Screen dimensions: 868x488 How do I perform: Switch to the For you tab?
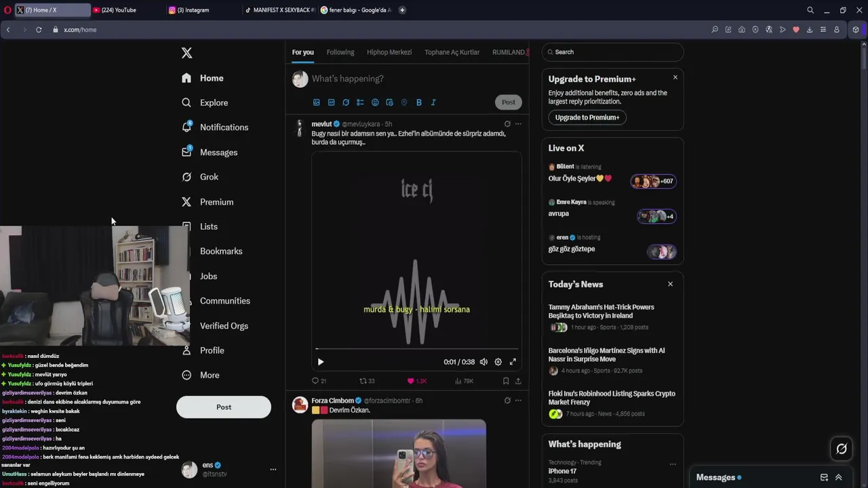[303, 52]
